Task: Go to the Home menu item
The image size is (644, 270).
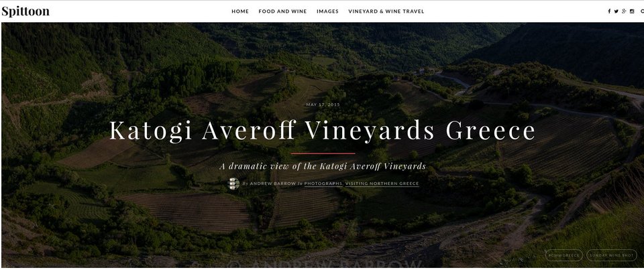Action: [240, 11]
